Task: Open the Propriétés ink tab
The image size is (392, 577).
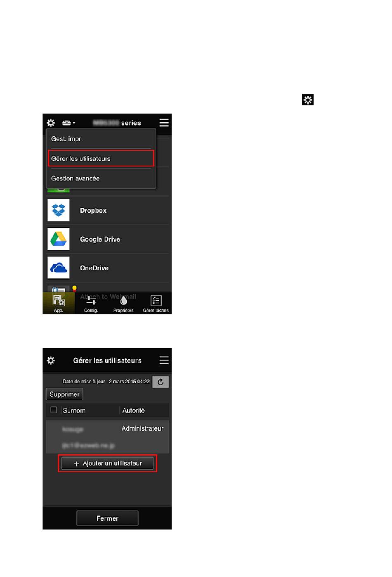Action: pos(123,304)
